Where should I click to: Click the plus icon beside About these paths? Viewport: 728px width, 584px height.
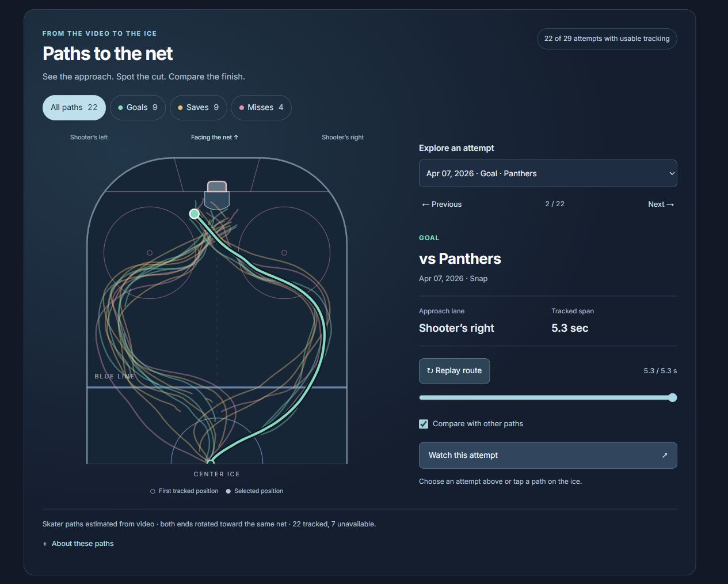(x=45, y=544)
